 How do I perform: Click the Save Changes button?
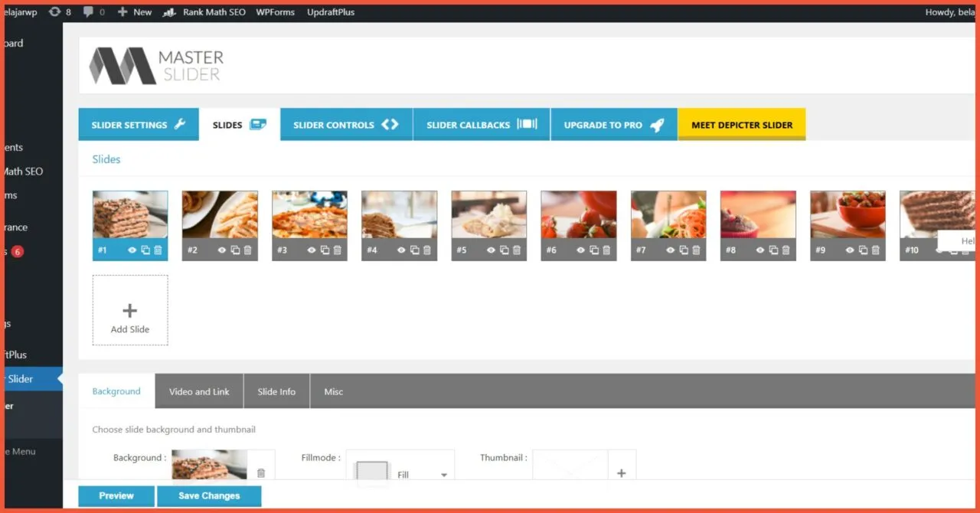209,495
